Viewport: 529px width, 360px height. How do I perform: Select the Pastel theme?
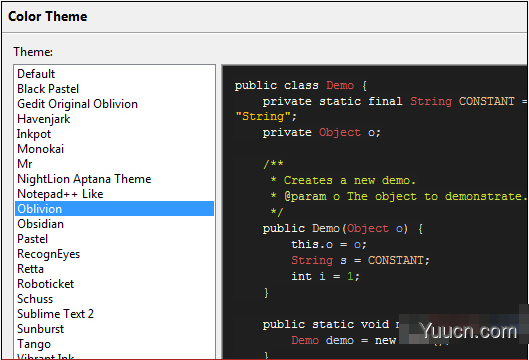(114, 239)
